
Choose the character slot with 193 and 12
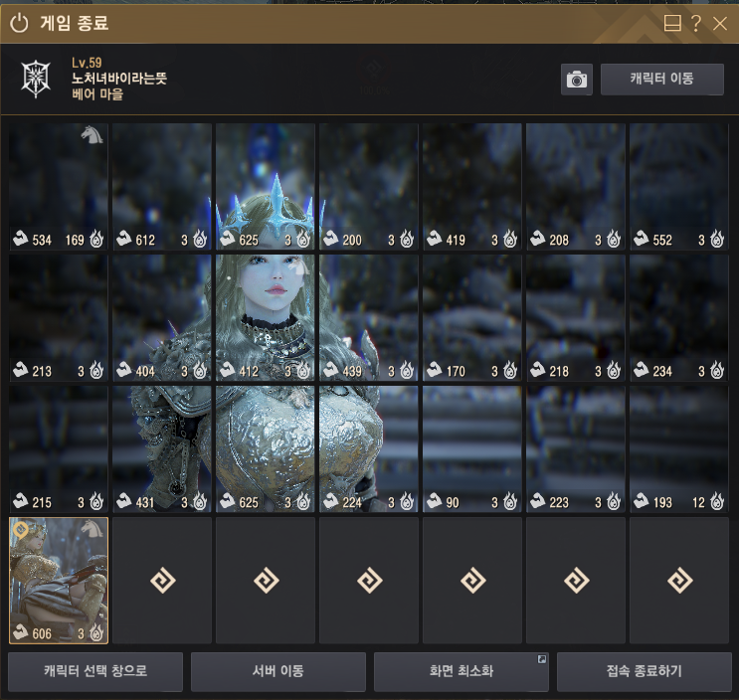coord(679,448)
